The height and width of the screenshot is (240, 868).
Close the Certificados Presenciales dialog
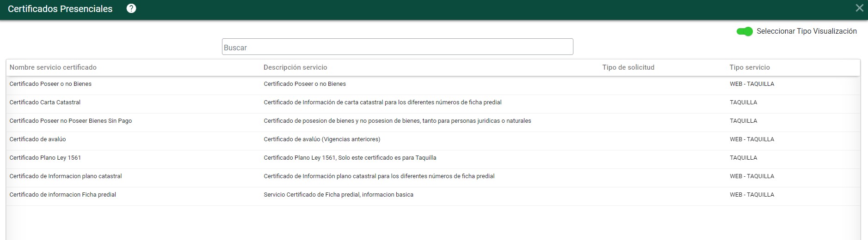point(859,8)
